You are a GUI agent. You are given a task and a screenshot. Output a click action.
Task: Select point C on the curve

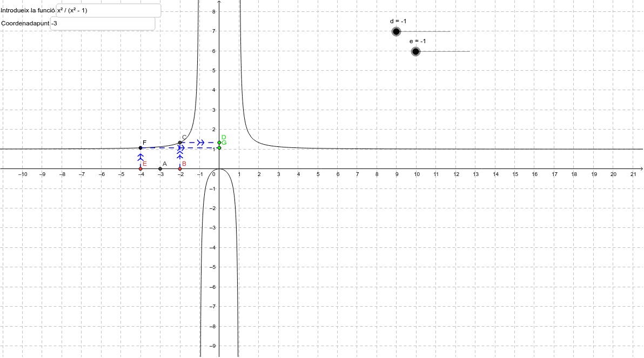click(x=180, y=143)
